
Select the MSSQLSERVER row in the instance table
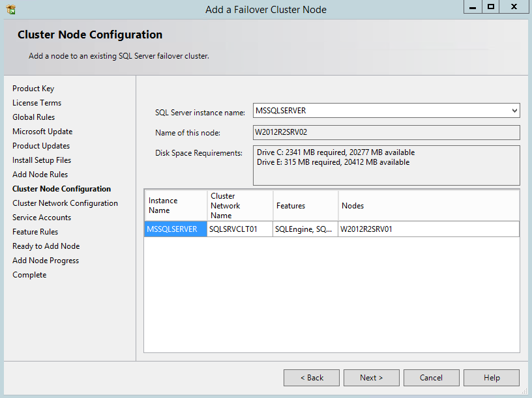tap(172, 229)
